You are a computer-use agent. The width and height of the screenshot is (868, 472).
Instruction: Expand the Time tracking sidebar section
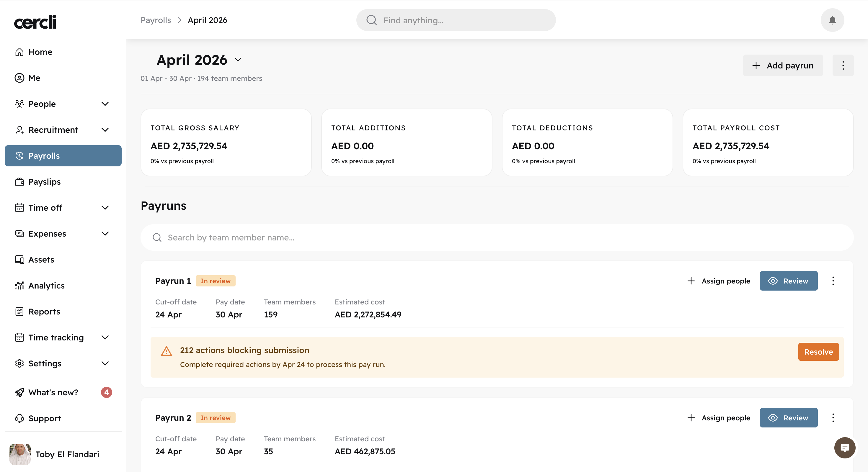coord(105,337)
